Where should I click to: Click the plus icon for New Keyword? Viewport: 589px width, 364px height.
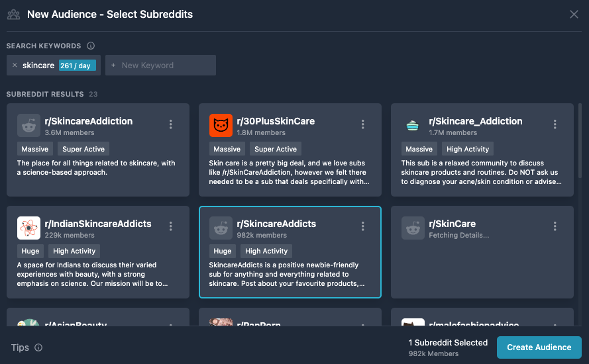pos(113,66)
